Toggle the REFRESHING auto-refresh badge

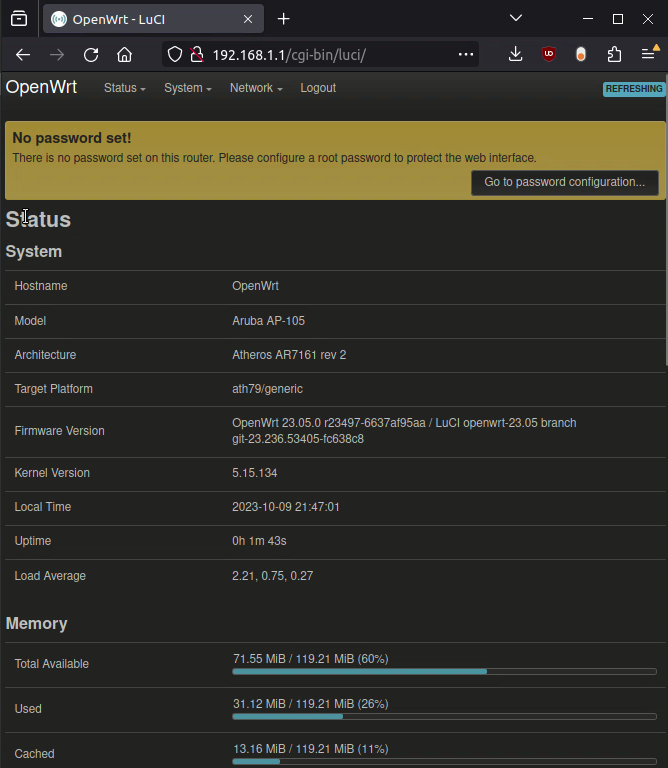[x=634, y=89]
